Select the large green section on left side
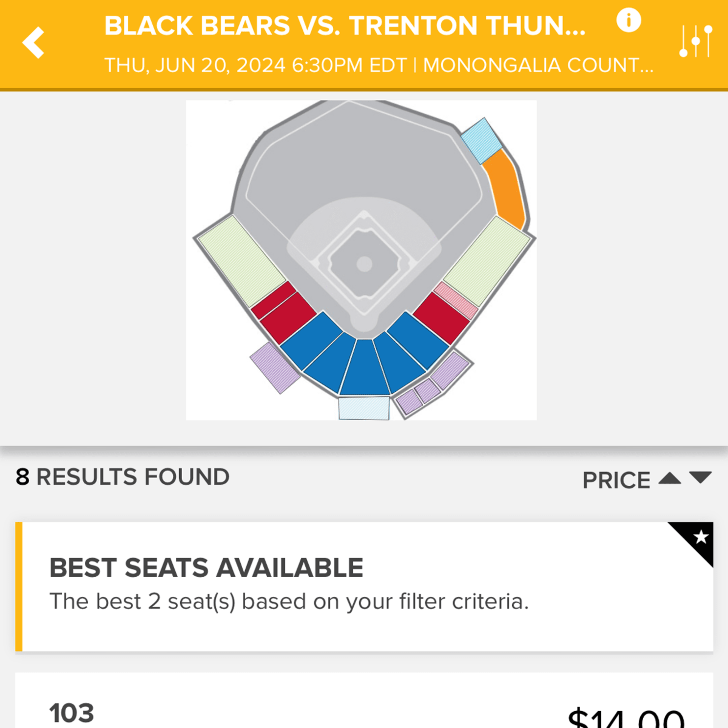 click(242, 261)
